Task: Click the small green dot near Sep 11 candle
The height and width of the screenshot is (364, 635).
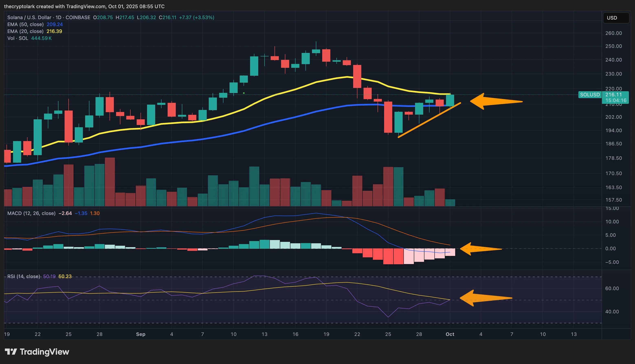Action: click(x=244, y=93)
